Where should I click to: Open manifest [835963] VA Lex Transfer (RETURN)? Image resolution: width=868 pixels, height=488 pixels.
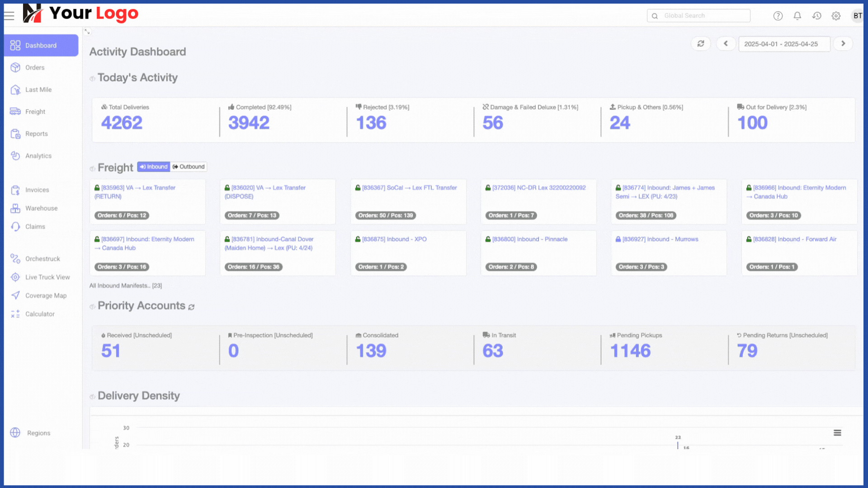click(x=135, y=192)
